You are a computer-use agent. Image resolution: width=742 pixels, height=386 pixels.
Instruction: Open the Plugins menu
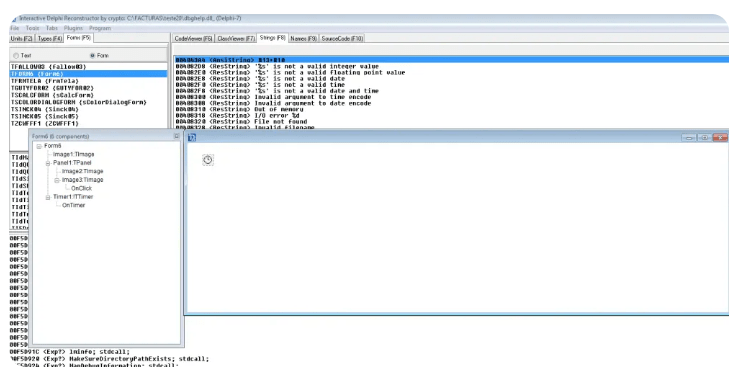pos(73,28)
